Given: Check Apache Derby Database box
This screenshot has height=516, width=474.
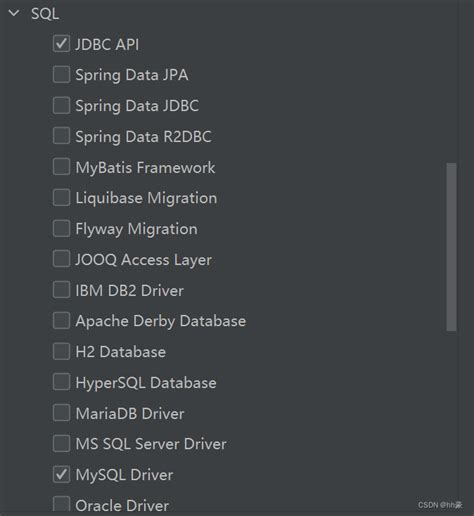Looking at the screenshot, I should [x=61, y=321].
